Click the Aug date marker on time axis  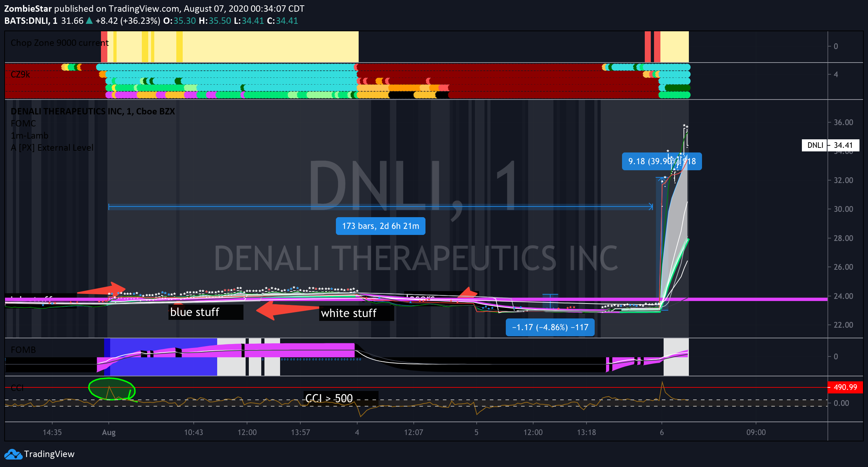(109, 433)
